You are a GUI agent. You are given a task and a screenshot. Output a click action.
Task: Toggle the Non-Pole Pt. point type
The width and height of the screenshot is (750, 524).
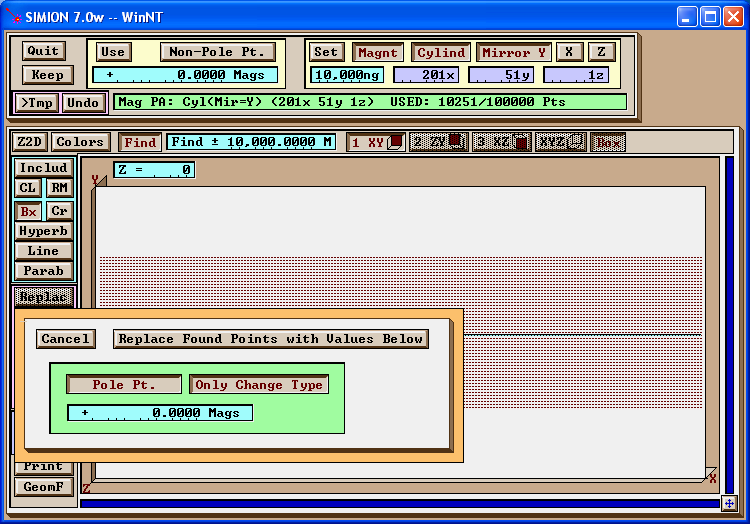coord(218,52)
